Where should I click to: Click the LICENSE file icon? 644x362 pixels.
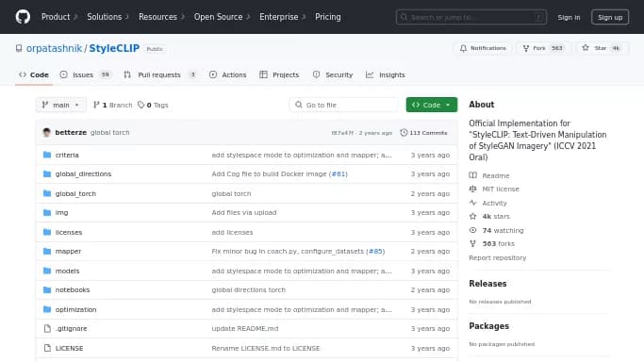coord(47,348)
